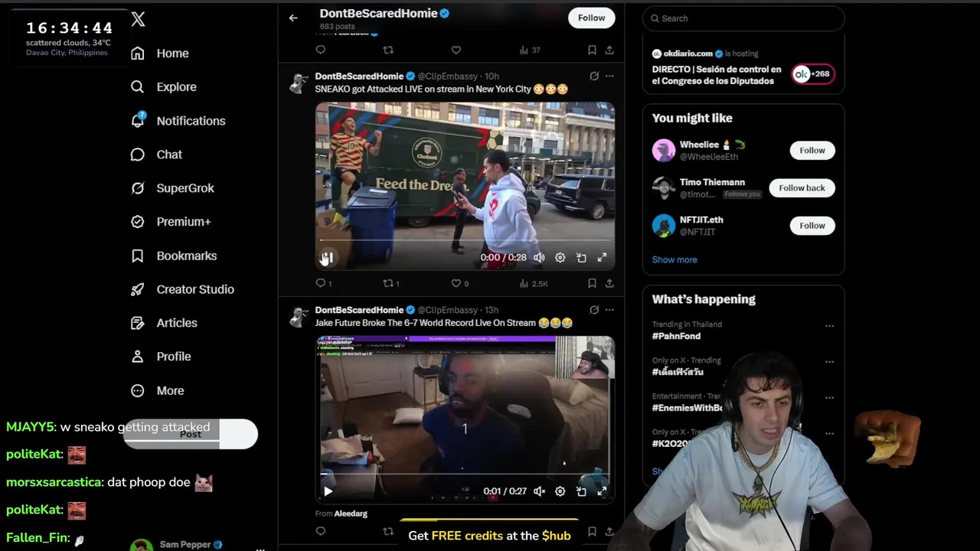Open #PahnFond trending topic

tap(676, 336)
